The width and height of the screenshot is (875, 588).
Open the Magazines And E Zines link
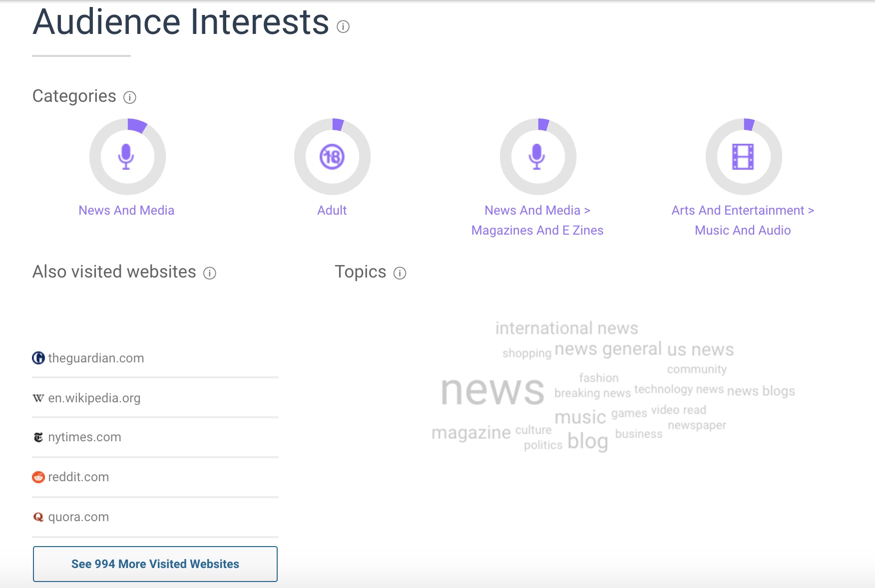pyautogui.click(x=537, y=230)
